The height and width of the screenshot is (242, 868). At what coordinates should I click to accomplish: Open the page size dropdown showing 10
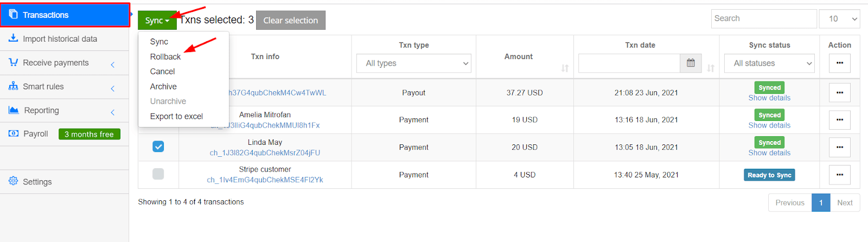click(839, 19)
